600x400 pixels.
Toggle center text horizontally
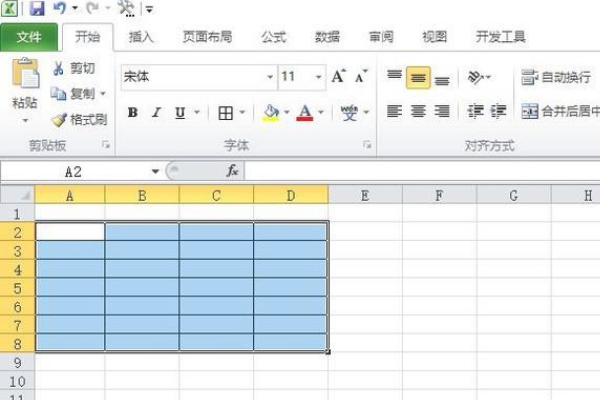[418, 111]
